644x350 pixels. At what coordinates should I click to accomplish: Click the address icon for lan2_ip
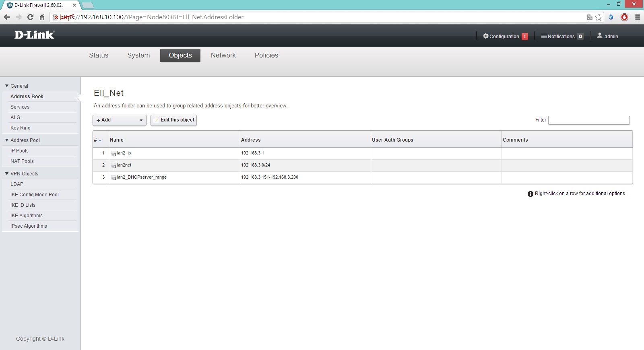click(x=113, y=153)
